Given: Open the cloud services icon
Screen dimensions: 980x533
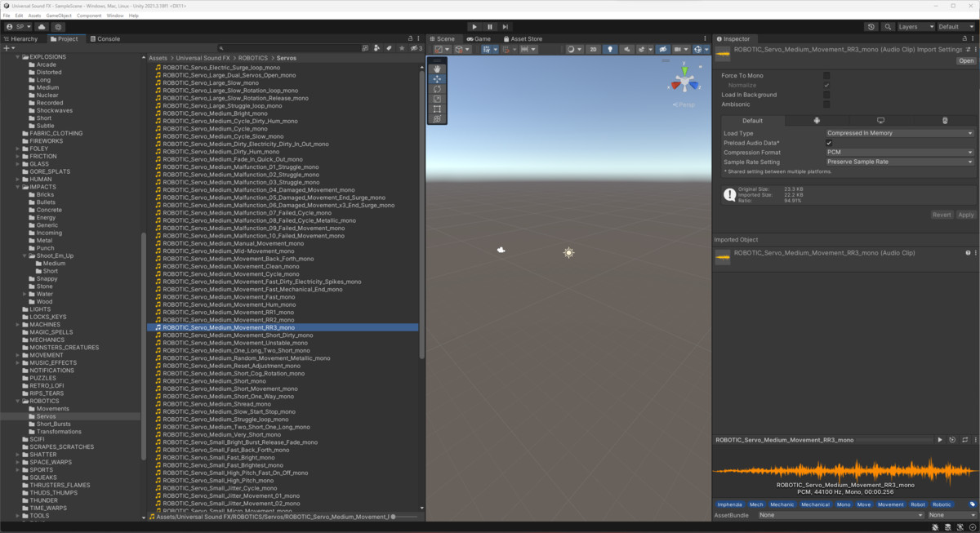Looking at the screenshot, I should click(x=42, y=27).
